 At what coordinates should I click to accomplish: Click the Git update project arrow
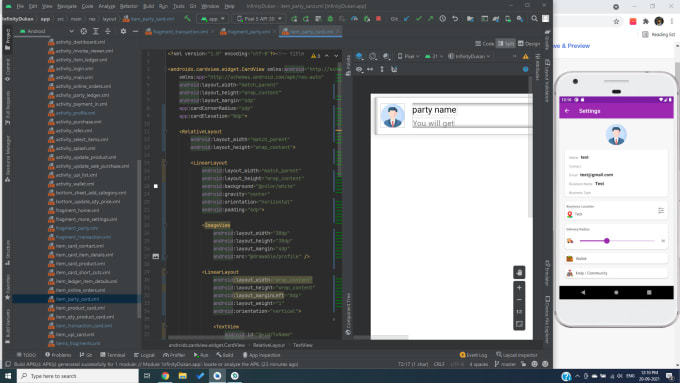click(406, 19)
